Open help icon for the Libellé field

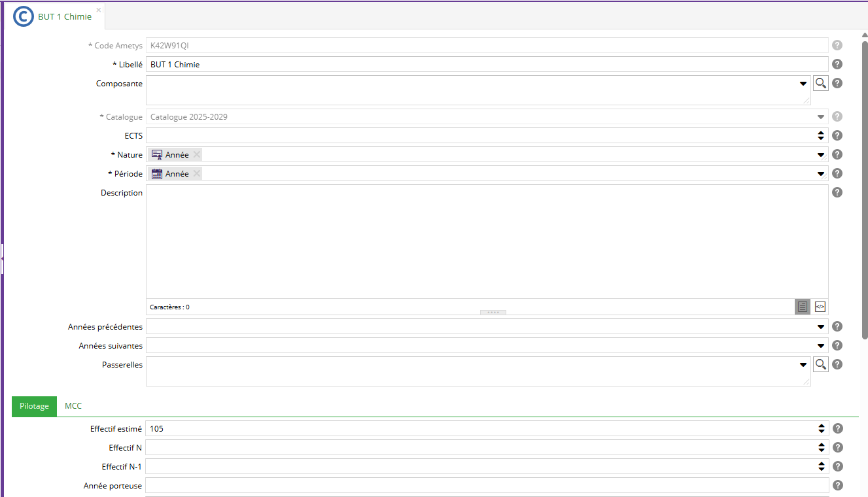coord(837,64)
